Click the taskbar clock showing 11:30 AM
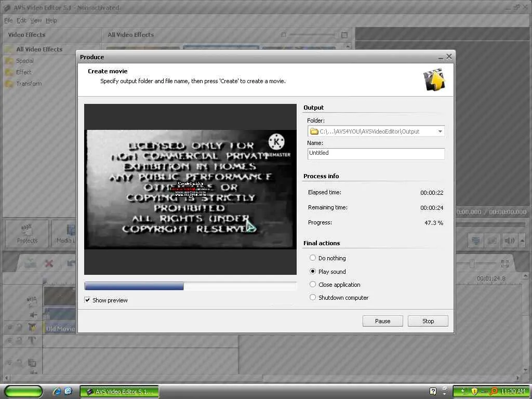 pyautogui.click(x=513, y=391)
